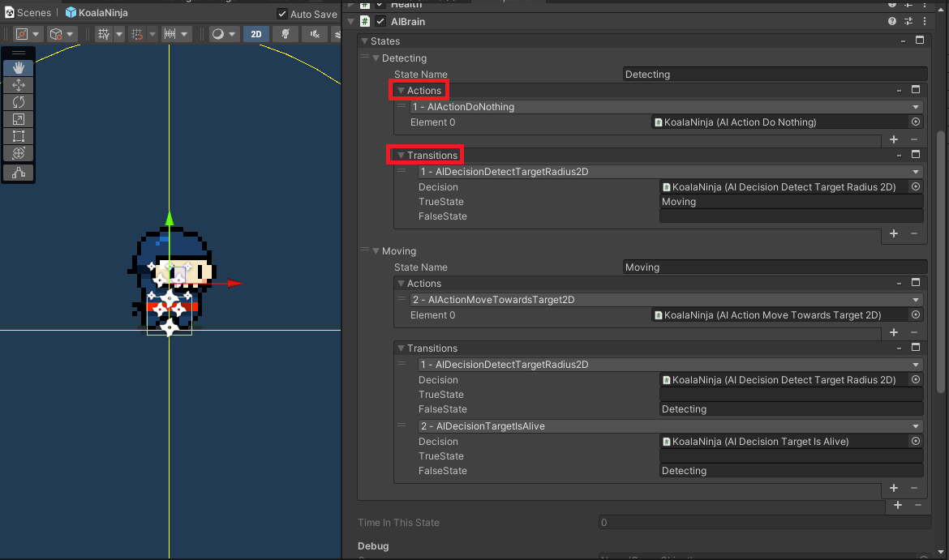
Task: Open the AIDecisionTargetIsAlive dropdown
Action: pyautogui.click(x=670, y=426)
